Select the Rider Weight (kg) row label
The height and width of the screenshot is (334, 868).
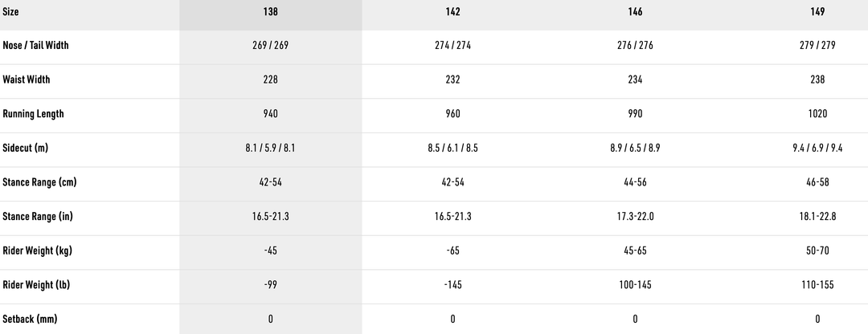pos(38,251)
